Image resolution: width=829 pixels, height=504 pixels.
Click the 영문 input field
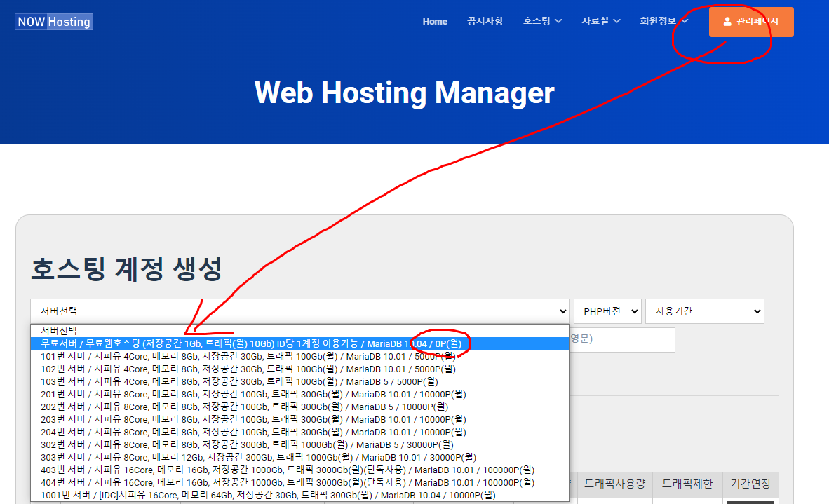point(623,339)
